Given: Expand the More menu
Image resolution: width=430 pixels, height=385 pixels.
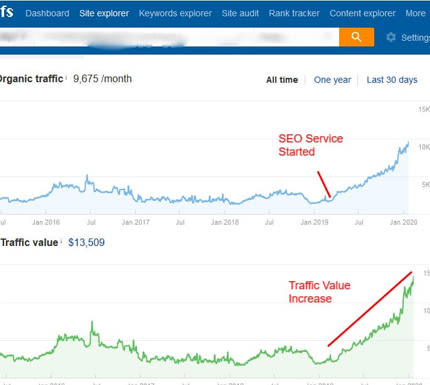Looking at the screenshot, I should (415, 13).
